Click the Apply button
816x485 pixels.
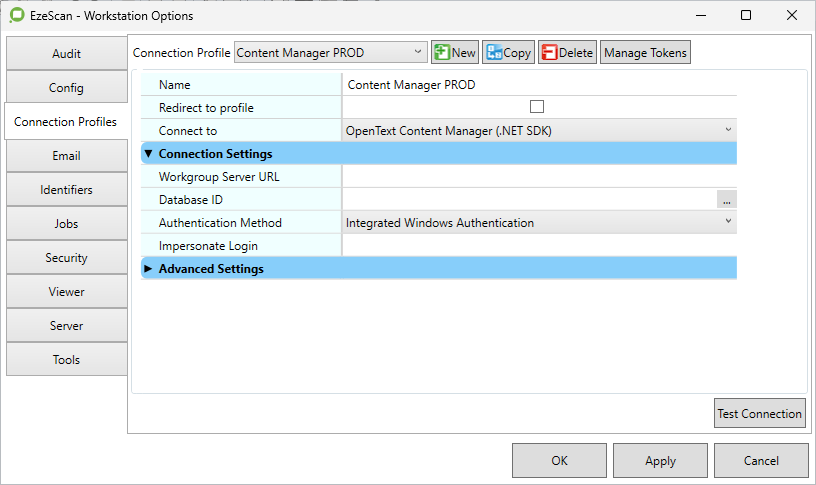(660, 461)
